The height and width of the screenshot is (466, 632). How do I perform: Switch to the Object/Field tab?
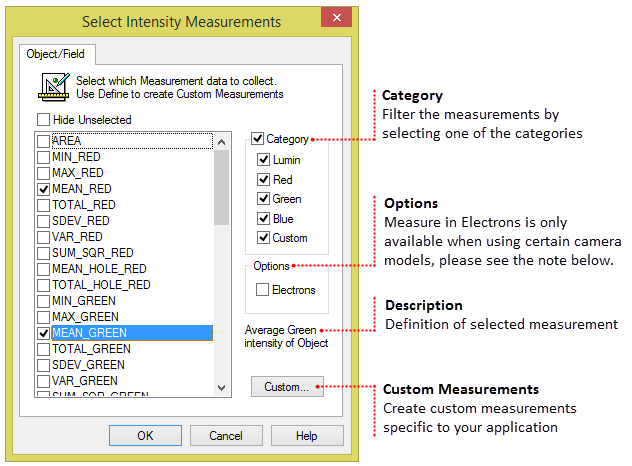(58, 54)
